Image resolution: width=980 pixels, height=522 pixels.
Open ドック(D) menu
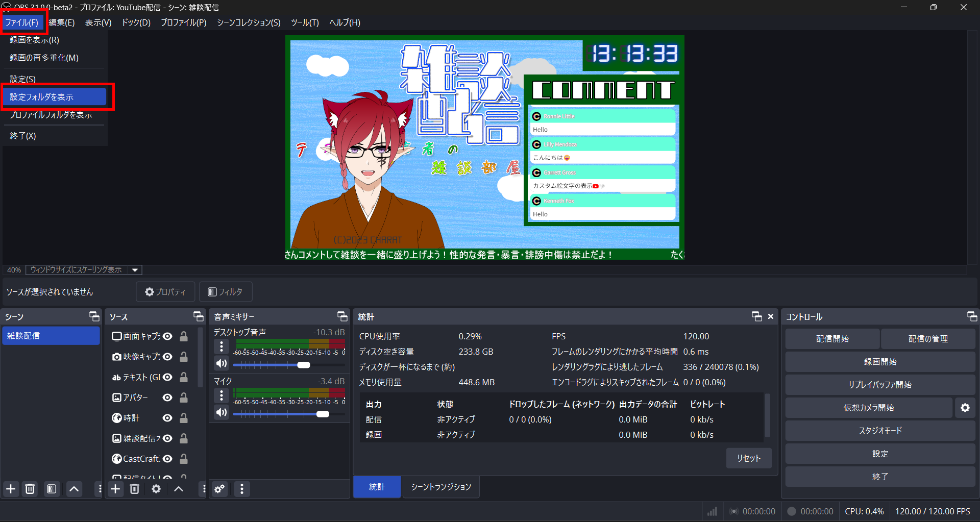pos(136,22)
